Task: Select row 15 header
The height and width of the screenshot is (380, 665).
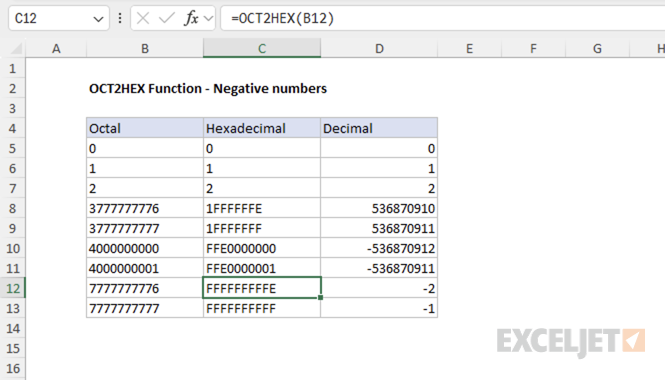Action: tap(13, 348)
